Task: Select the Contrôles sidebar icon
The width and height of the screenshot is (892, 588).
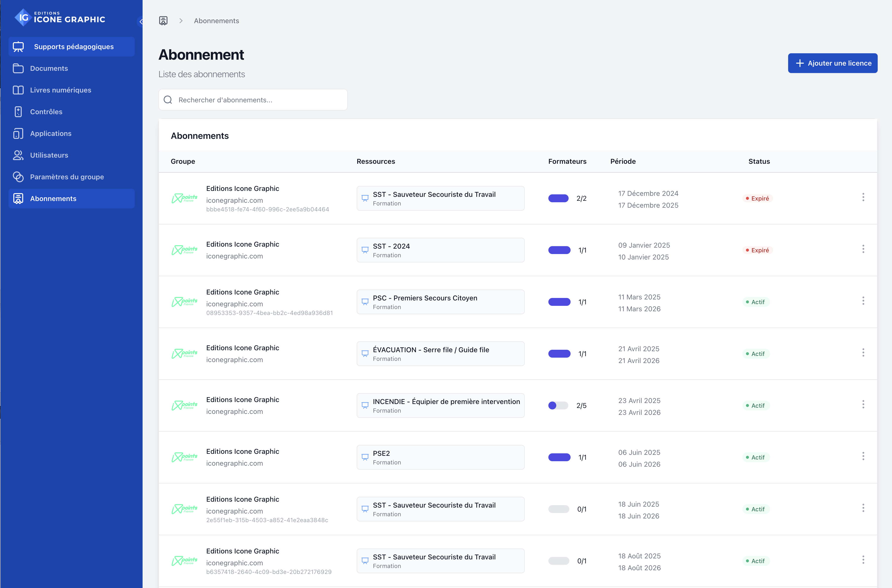Action: [18, 112]
